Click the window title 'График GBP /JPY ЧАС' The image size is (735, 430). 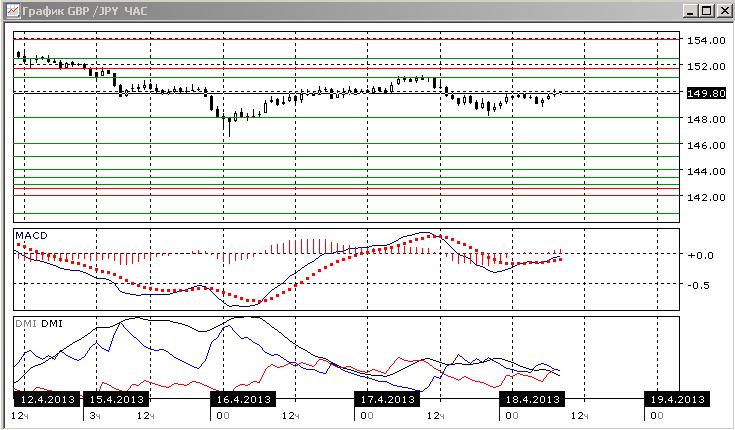[x=85, y=10]
